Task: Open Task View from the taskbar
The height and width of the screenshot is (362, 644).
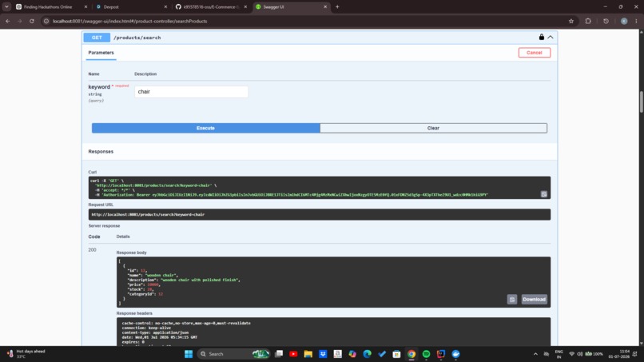Action: 279,354
